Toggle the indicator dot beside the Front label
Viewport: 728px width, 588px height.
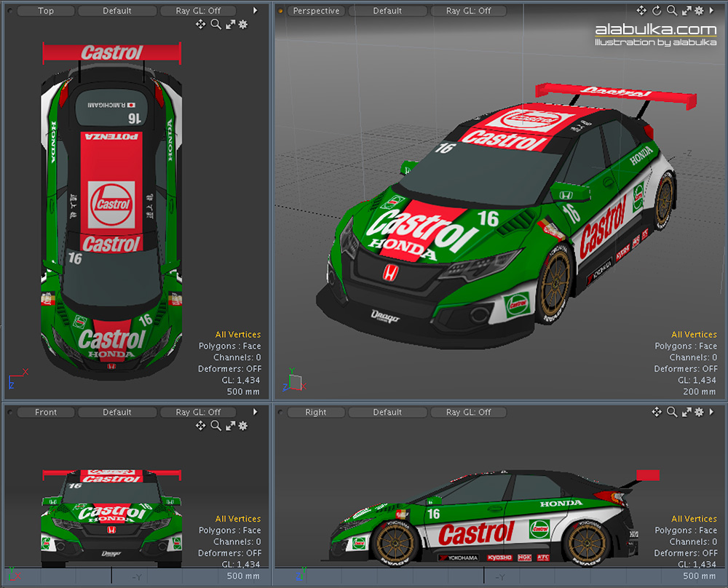click(x=9, y=412)
